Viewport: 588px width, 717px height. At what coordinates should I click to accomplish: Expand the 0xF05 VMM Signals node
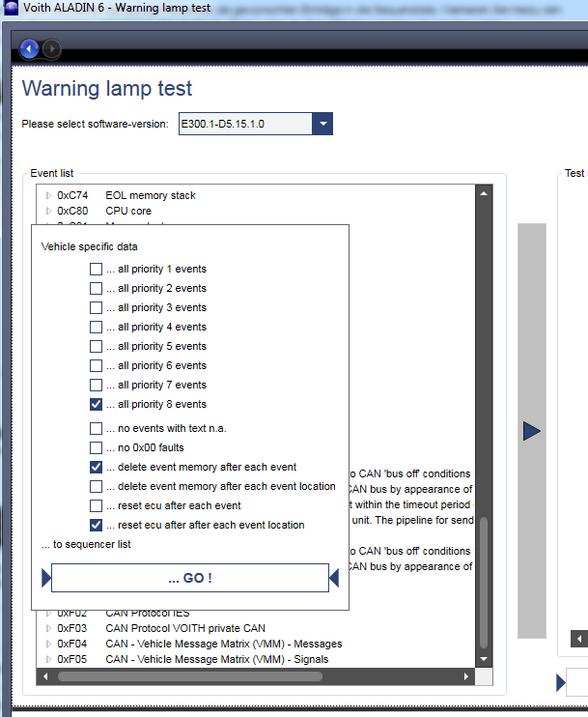click(x=48, y=659)
